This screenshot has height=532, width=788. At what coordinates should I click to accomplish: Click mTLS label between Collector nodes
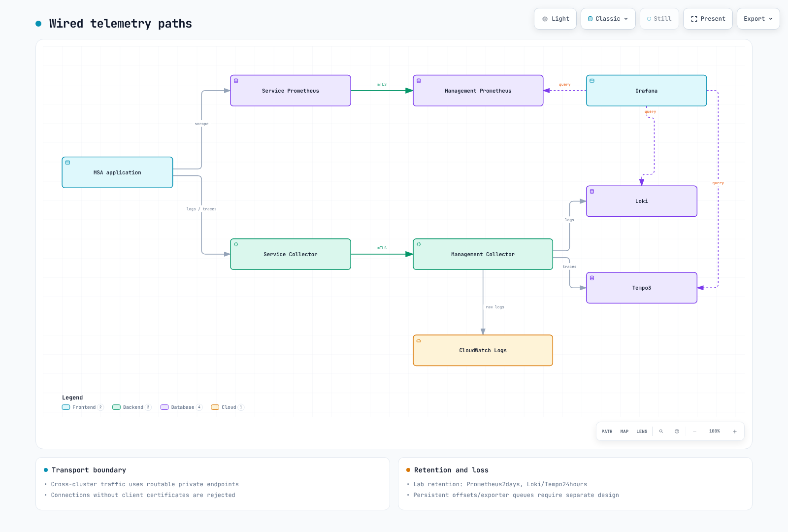[382, 248]
